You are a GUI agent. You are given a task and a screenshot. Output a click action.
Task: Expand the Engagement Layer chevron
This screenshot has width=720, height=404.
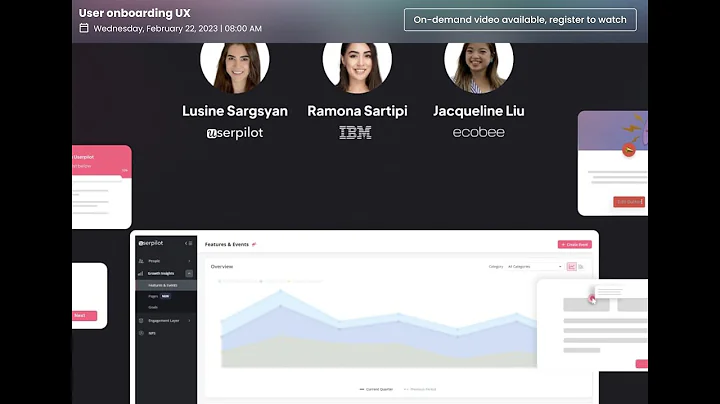189,320
